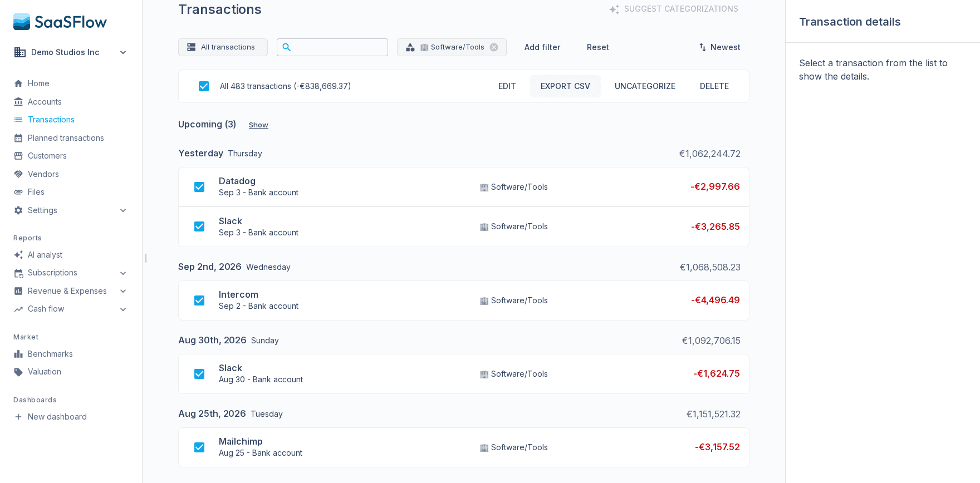The width and height of the screenshot is (980, 483).
Task: Click the Benchmarks bar chart icon
Action: point(18,354)
